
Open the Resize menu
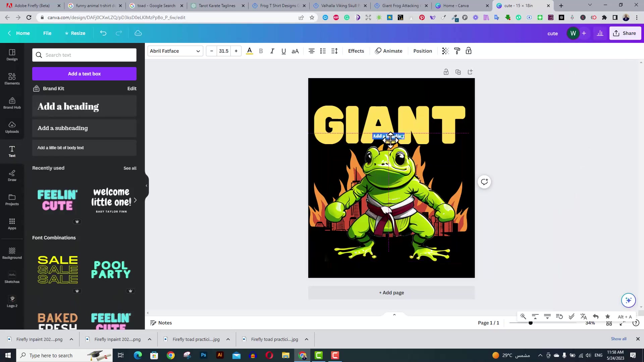coord(75,33)
